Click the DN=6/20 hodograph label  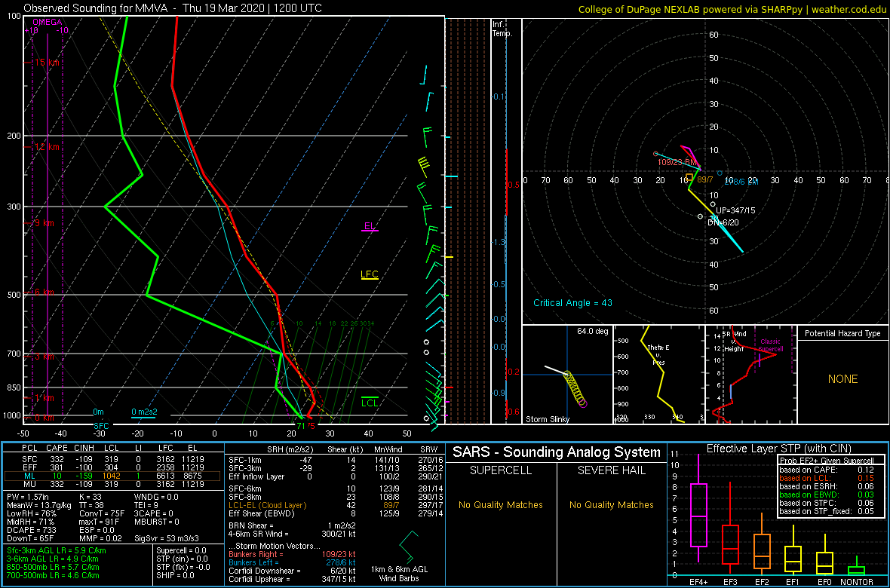click(x=723, y=222)
